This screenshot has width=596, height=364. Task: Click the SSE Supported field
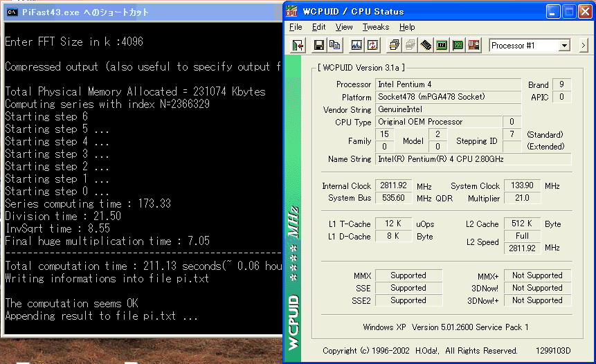tap(408, 288)
